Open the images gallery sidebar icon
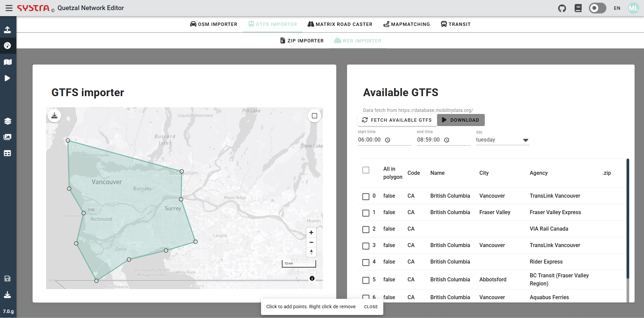644x318 pixels. click(x=7, y=137)
